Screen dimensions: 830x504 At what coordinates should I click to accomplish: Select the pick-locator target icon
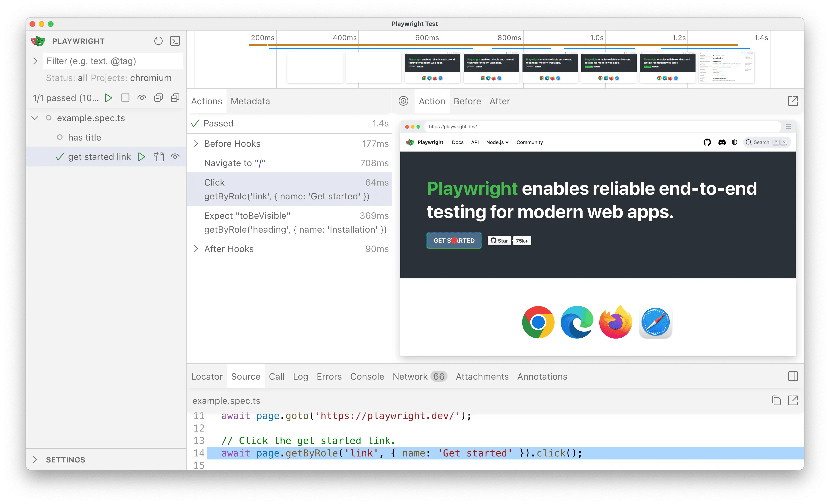point(404,101)
